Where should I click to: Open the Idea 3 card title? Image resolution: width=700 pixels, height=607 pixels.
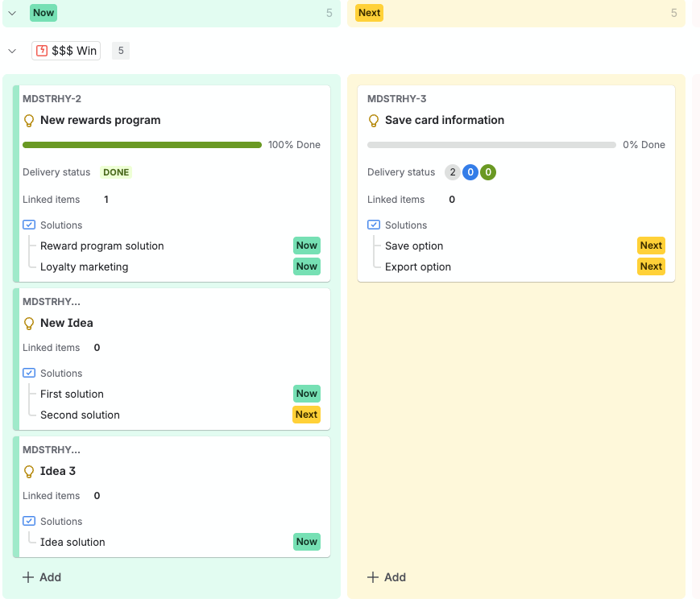click(58, 471)
